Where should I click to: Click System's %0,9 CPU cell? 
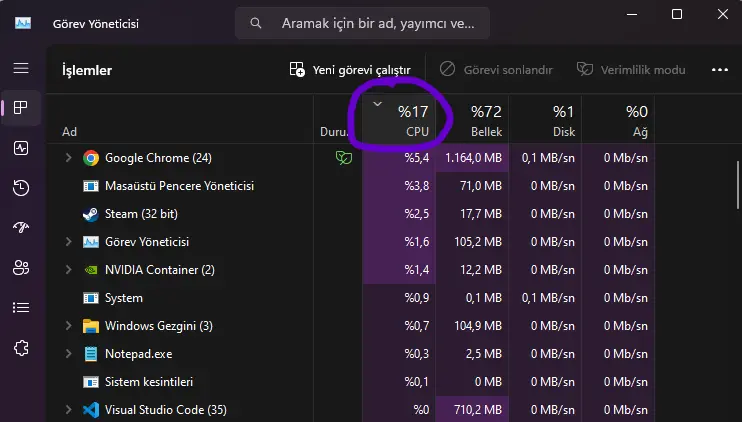click(399, 298)
